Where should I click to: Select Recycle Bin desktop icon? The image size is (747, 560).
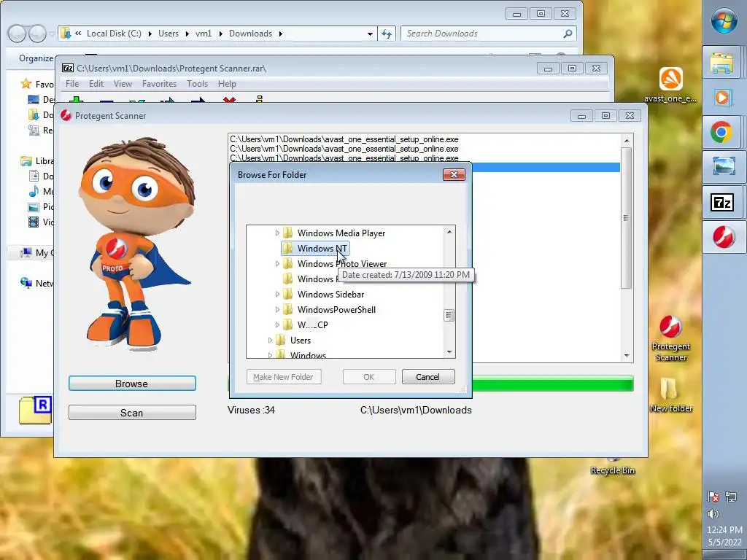pos(613,467)
